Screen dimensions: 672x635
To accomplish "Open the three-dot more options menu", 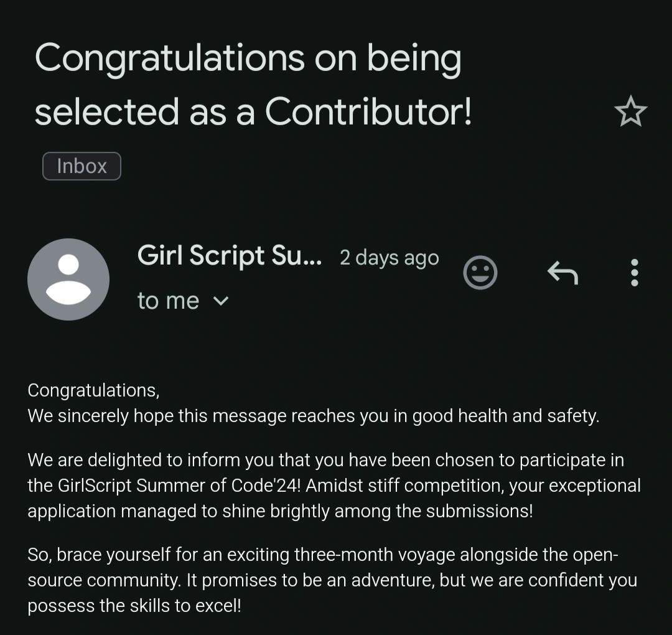I will (634, 273).
